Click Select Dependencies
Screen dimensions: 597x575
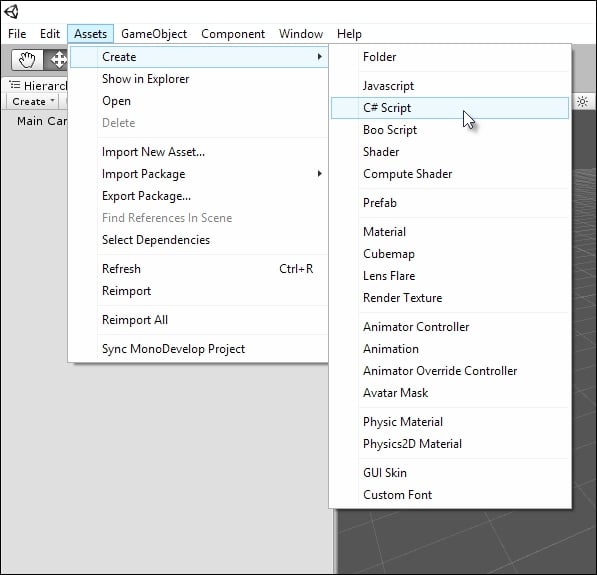199,240
